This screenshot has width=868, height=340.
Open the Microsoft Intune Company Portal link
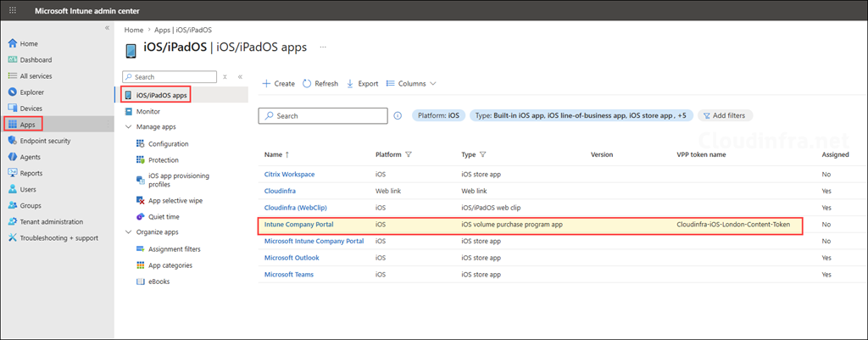click(x=314, y=242)
